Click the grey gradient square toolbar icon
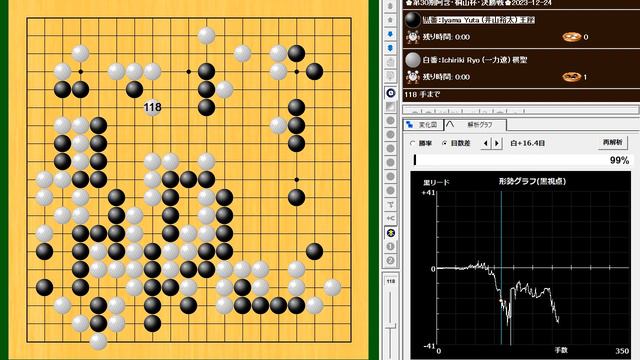The height and width of the screenshot is (360, 640). pyautogui.click(x=391, y=107)
